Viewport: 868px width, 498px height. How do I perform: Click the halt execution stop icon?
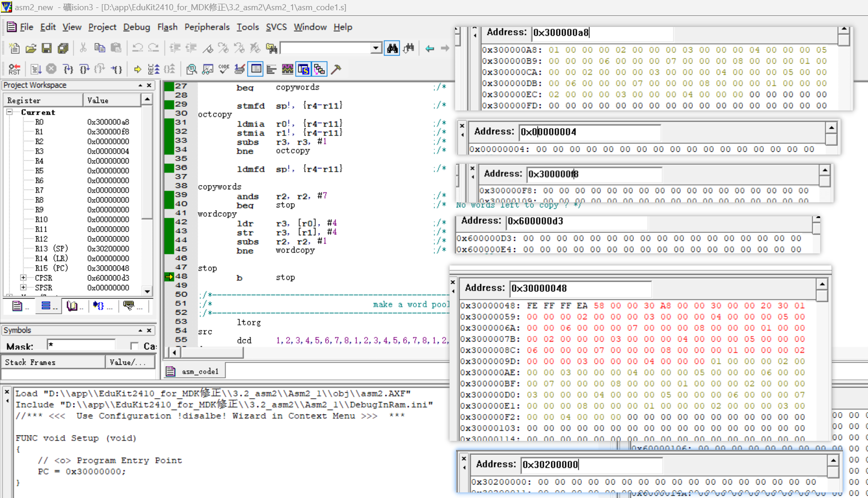(x=51, y=70)
